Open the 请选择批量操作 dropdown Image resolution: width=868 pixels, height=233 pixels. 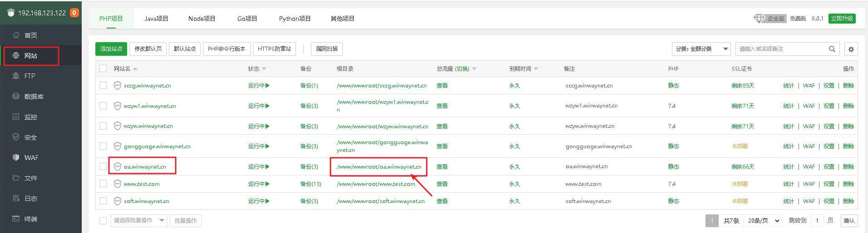(139, 220)
